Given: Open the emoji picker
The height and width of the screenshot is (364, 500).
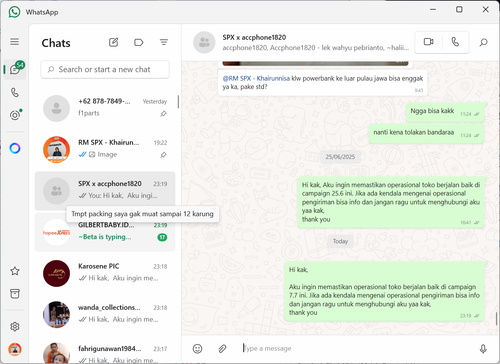Looking at the screenshot, I should [197, 349].
